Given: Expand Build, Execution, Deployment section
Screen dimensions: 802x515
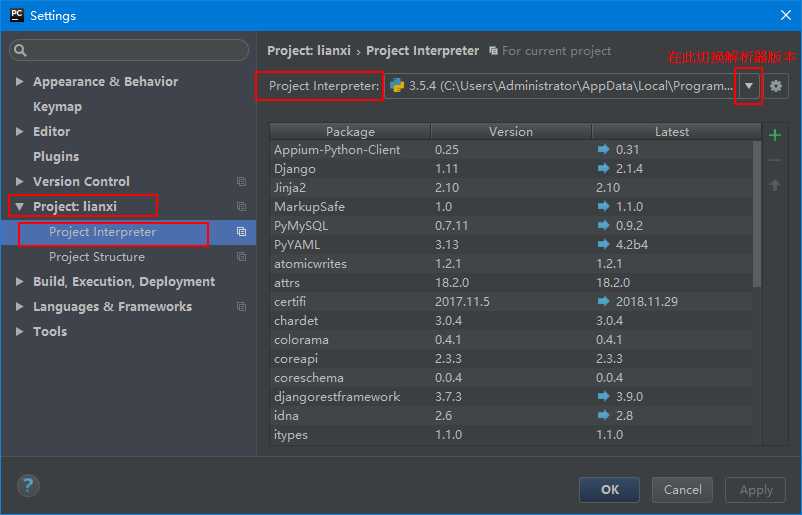Looking at the screenshot, I should [19, 281].
